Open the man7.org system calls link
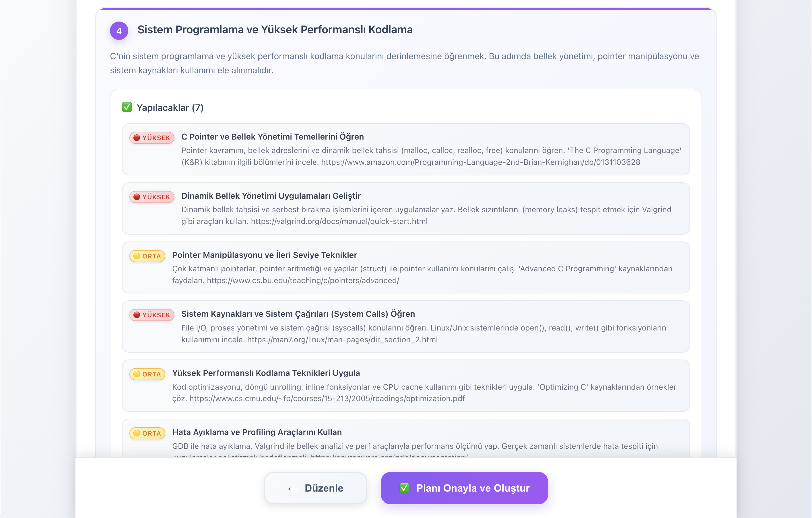 pyautogui.click(x=342, y=339)
